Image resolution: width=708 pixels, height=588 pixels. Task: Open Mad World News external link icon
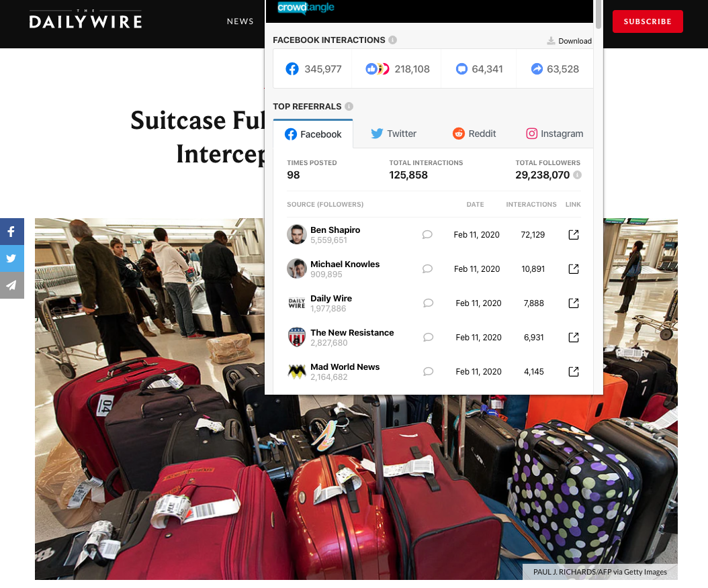(574, 372)
